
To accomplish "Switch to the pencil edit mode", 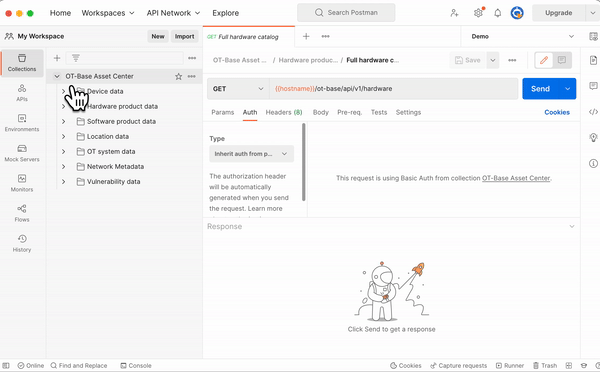I will [x=544, y=60].
